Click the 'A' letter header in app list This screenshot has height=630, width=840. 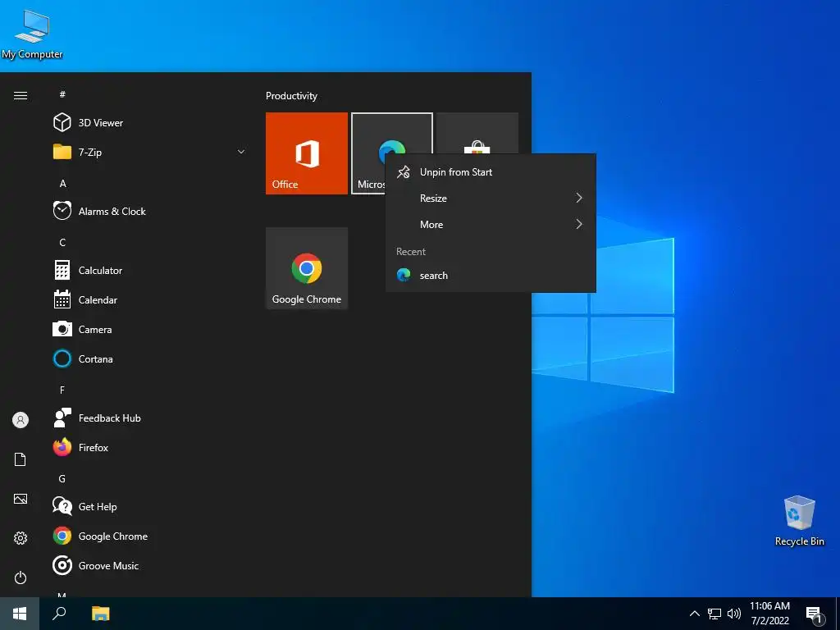[x=62, y=183]
